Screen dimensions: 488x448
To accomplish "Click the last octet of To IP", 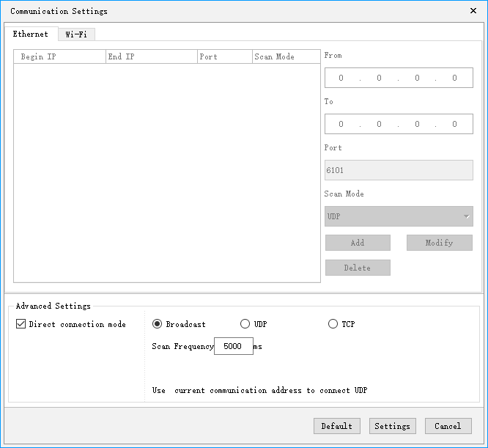I will pos(454,124).
